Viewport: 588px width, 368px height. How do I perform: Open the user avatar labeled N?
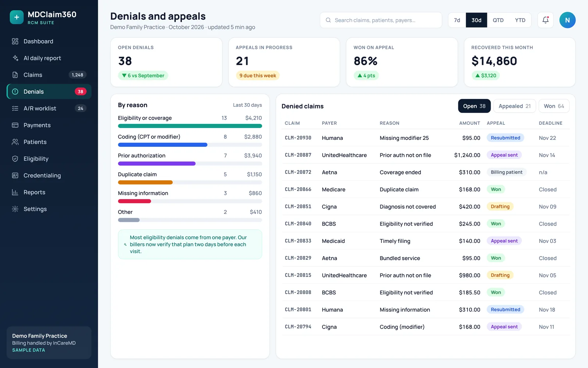click(x=567, y=20)
